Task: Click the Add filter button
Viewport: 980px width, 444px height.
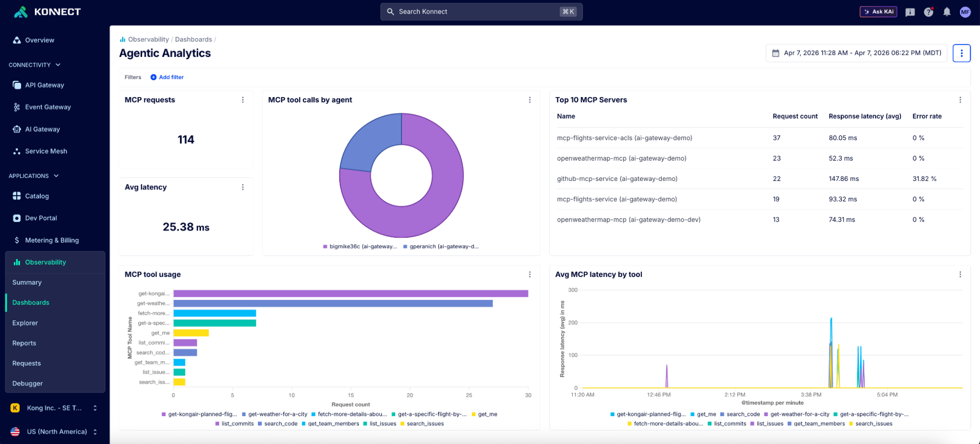Action: pos(167,77)
